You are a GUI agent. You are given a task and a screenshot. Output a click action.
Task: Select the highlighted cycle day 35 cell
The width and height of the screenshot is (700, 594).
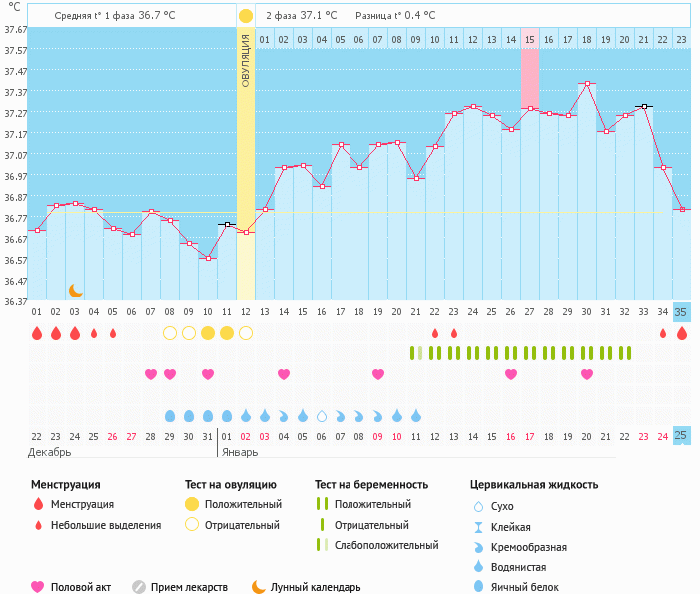click(682, 311)
